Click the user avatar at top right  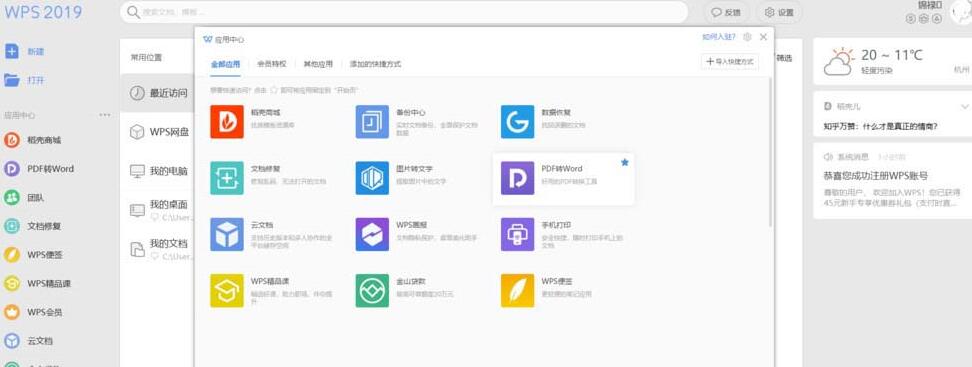tap(960, 12)
